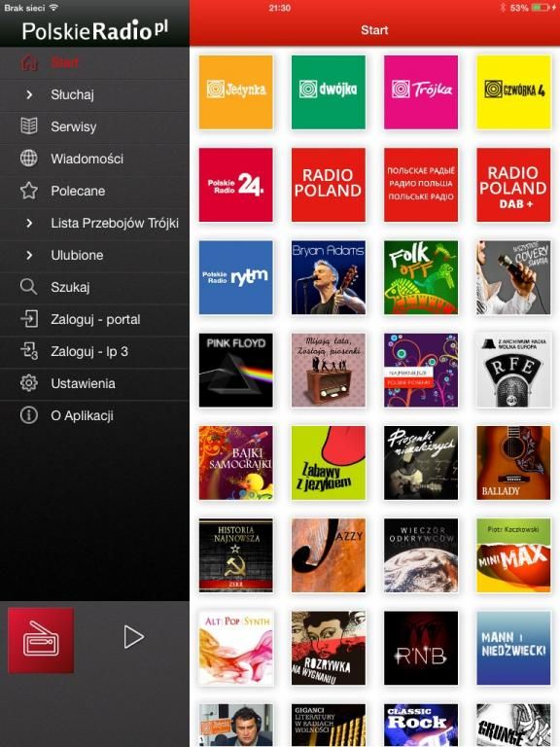Open the Serwisy book icon

(x=29, y=126)
